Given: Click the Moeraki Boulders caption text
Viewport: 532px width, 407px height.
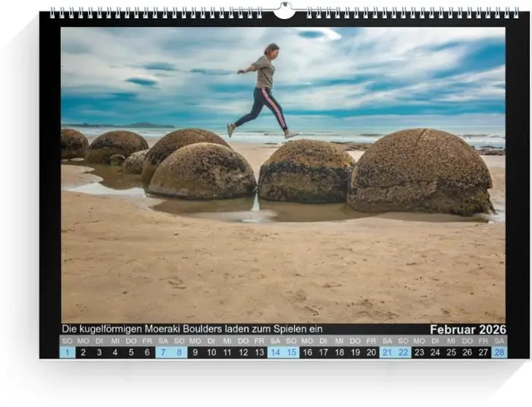Looking at the screenshot, I should click(192, 329).
